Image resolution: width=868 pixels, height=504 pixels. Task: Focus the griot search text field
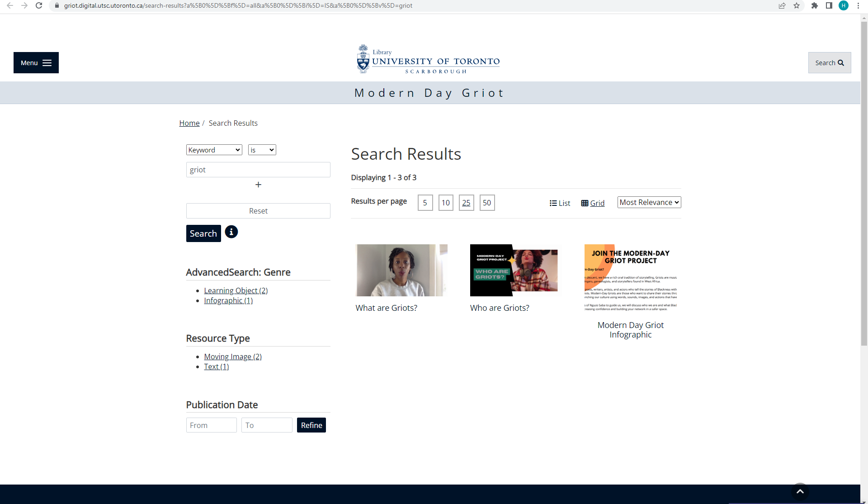[x=258, y=170]
